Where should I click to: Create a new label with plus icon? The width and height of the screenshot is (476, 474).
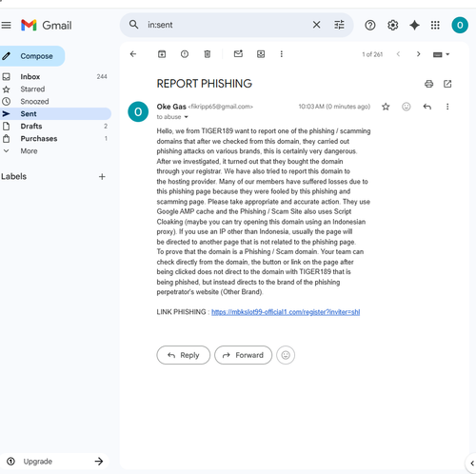click(102, 177)
